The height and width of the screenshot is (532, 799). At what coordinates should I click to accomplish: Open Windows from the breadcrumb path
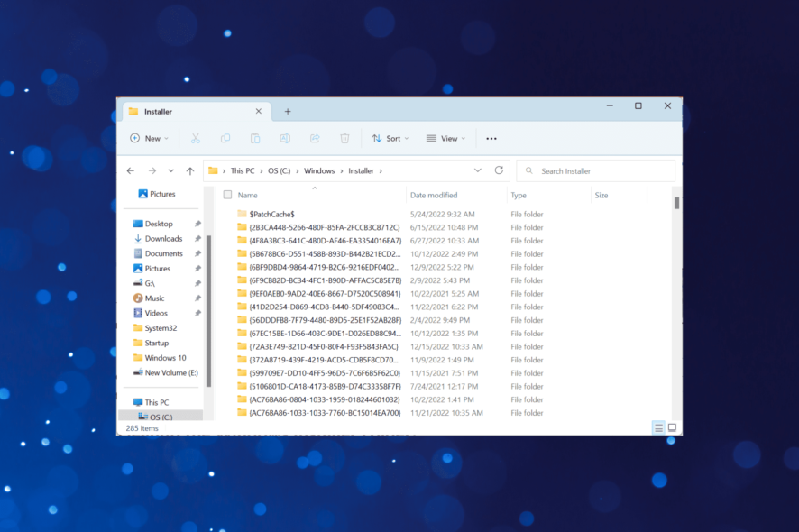tap(319, 170)
